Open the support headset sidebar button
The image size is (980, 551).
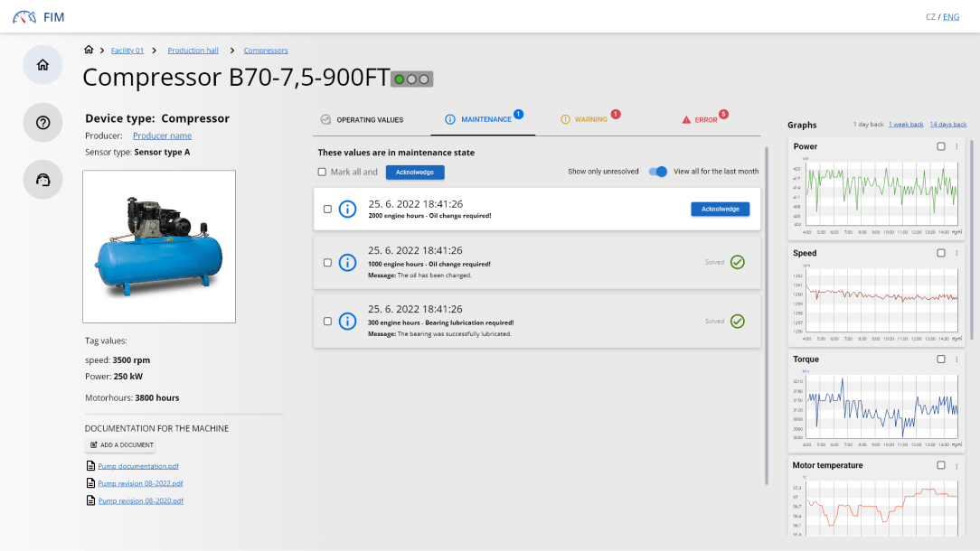pyautogui.click(x=42, y=180)
